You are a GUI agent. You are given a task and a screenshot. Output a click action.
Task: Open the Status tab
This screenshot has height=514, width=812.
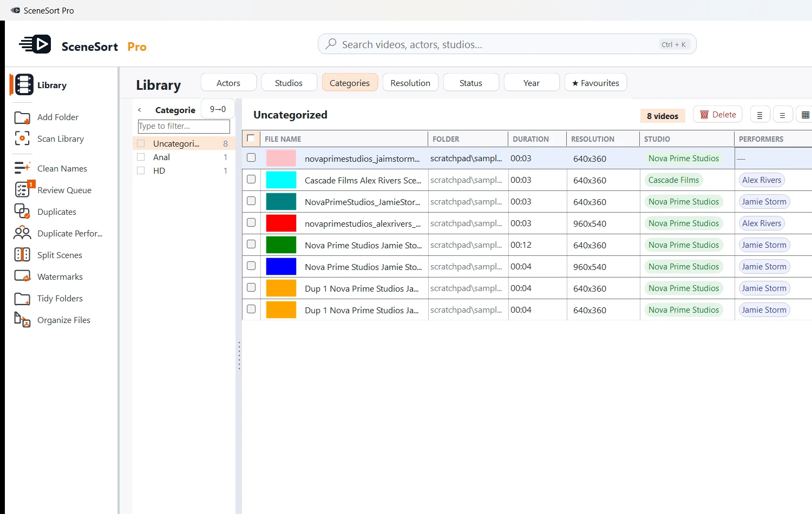[471, 83]
